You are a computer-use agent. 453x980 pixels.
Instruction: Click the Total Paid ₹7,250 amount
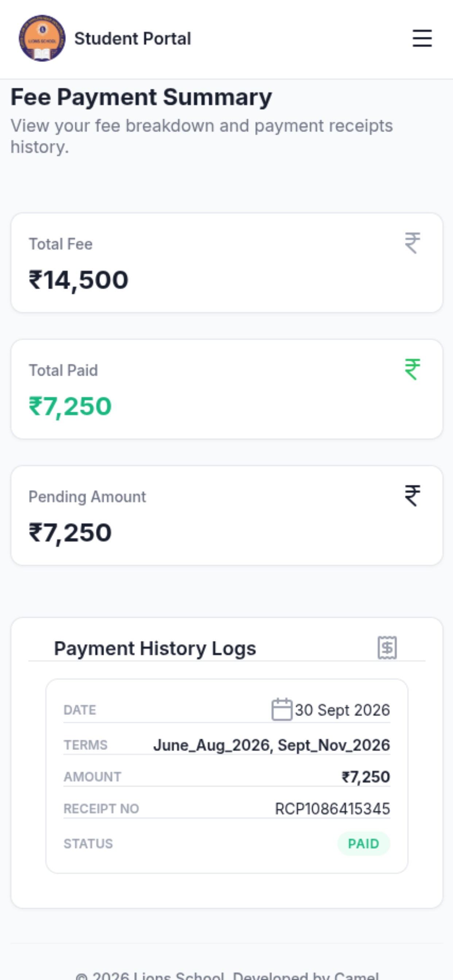pos(70,406)
